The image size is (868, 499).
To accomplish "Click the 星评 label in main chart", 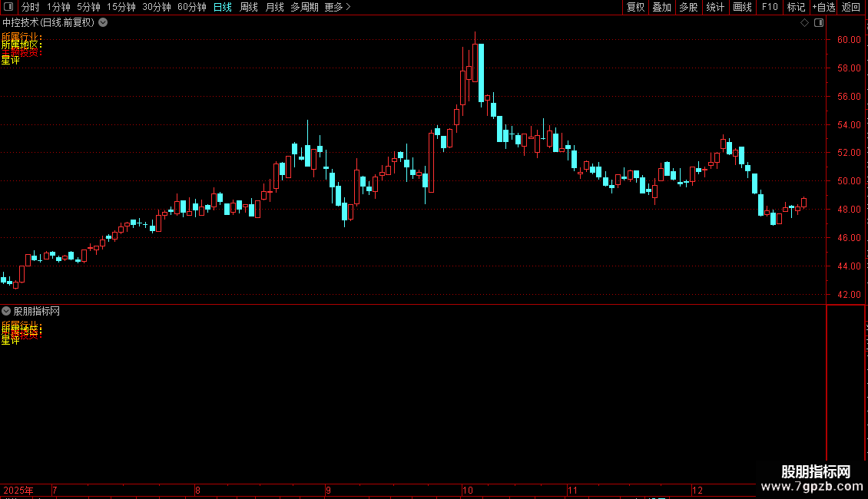I will 11,61.
